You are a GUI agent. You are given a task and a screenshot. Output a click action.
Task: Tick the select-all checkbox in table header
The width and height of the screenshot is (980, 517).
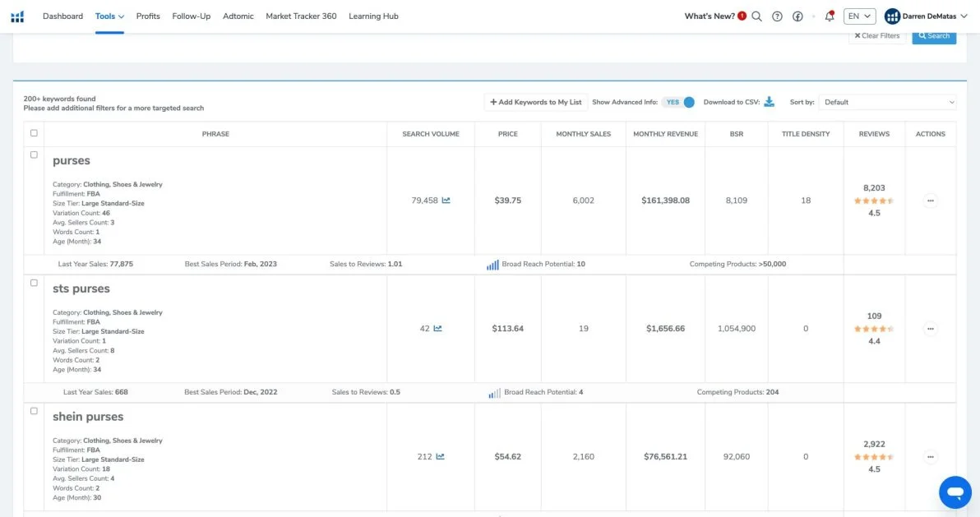coord(34,133)
